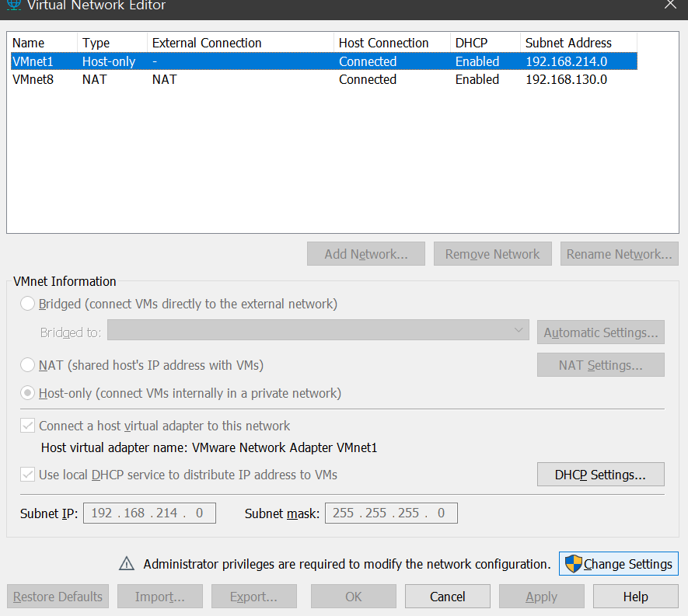This screenshot has height=616, width=688.
Task: Click Host Connection column header
Action: coord(392,43)
